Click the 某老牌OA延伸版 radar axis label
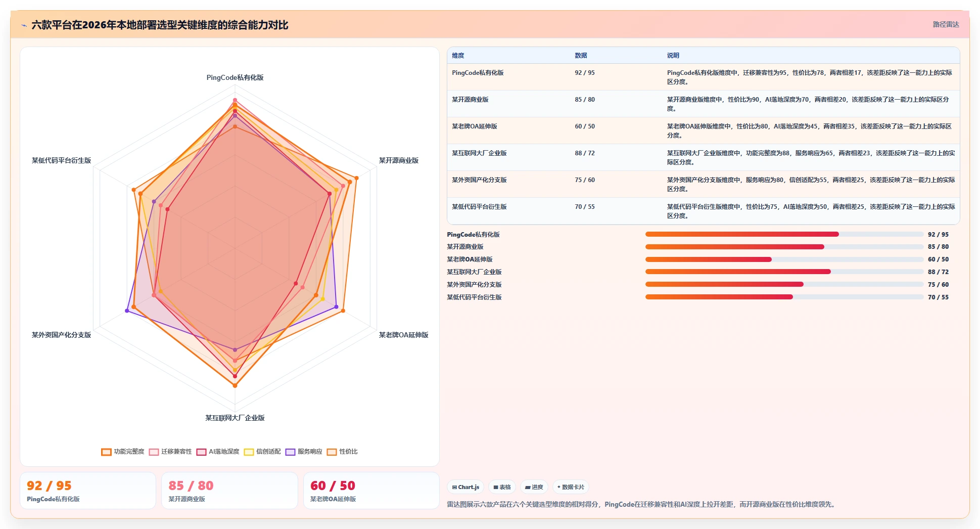Screen dimensions: 980x529 coord(404,335)
